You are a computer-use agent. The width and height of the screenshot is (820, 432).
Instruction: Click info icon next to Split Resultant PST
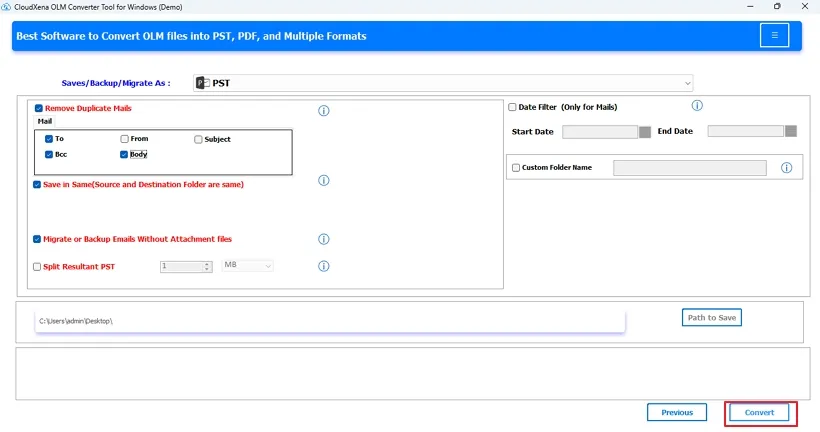pos(323,266)
